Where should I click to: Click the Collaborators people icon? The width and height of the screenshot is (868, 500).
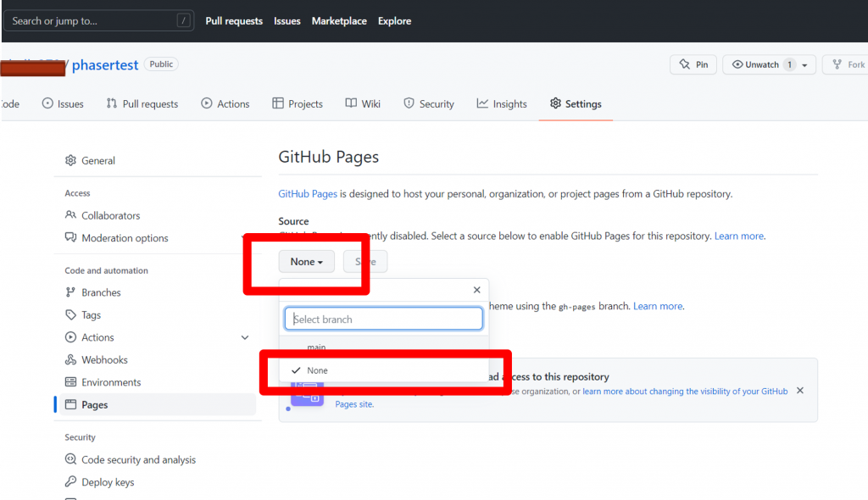click(x=70, y=215)
